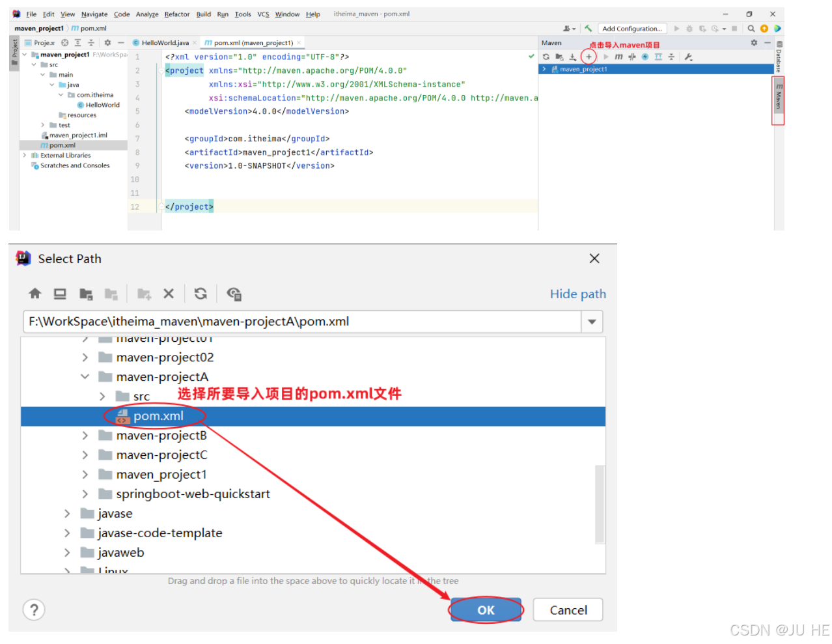Image resolution: width=832 pixels, height=644 pixels.
Task: Open the VCS menu
Action: pos(263,14)
